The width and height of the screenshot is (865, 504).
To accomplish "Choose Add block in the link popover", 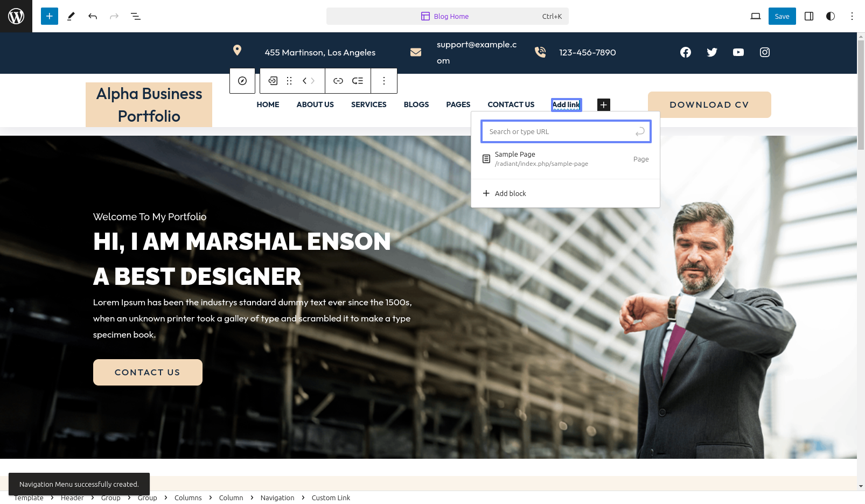I will 566,193.
